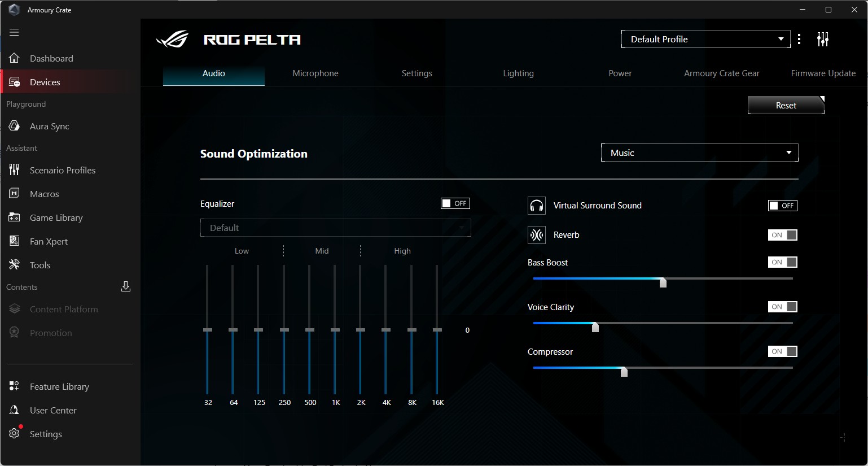Click the Bass Boost slider handle

[663, 282]
